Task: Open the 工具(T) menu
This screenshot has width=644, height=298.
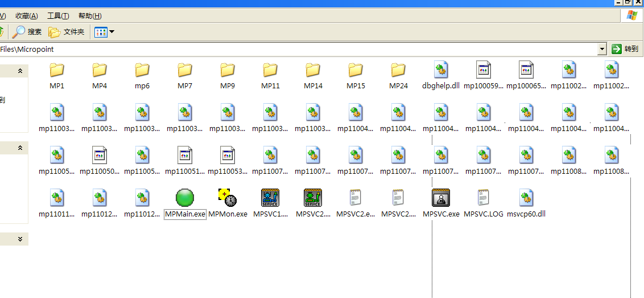Action: click(58, 16)
